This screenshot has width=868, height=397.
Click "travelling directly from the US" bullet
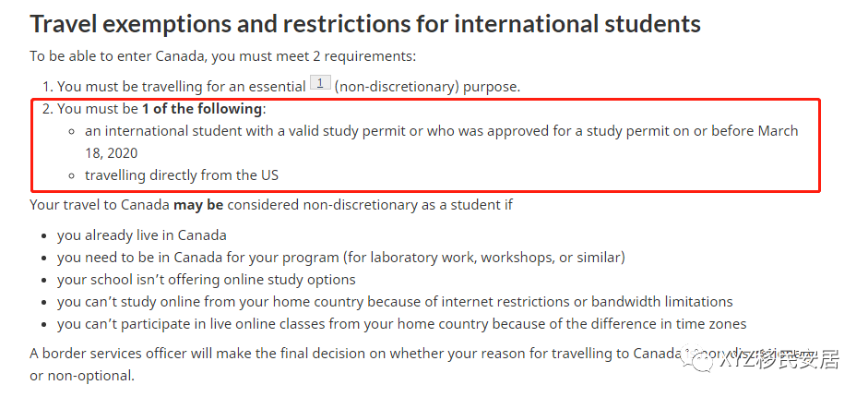pos(182,175)
